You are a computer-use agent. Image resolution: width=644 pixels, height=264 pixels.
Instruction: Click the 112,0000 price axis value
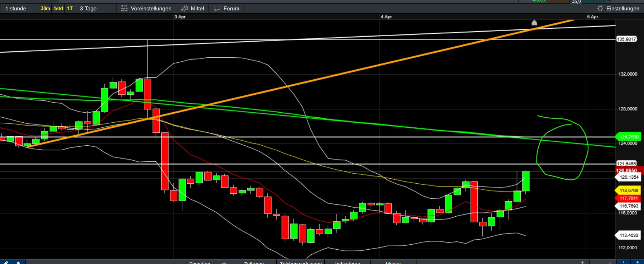click(628, 248)
